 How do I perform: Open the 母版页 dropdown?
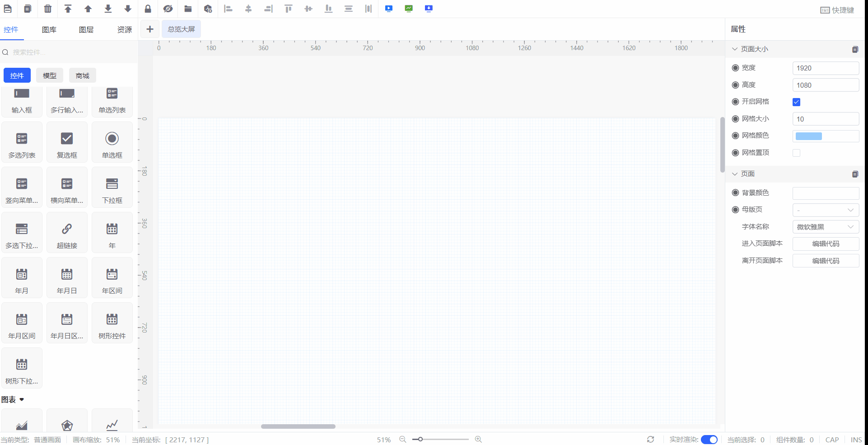tap(826, 210)
